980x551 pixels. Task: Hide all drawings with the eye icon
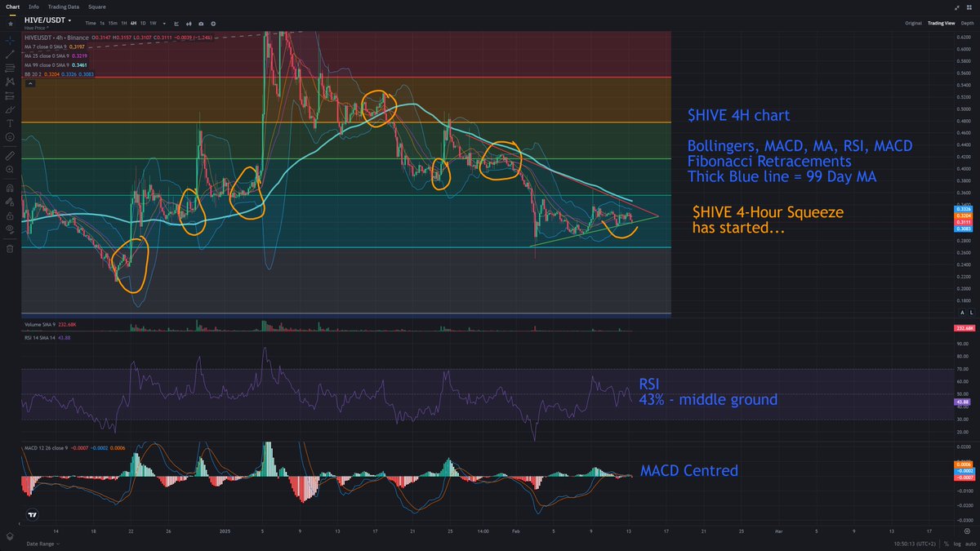(x=10, y=226)
